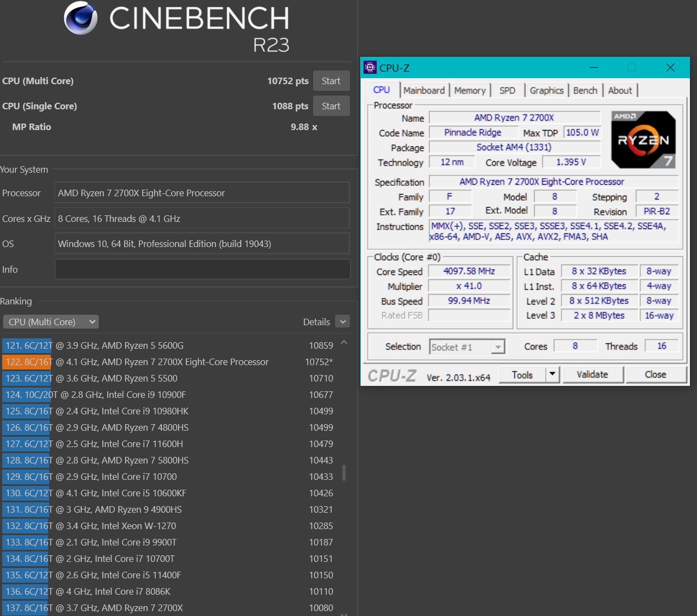Open the About tab in CPU-Z

(x=620, y=90)
